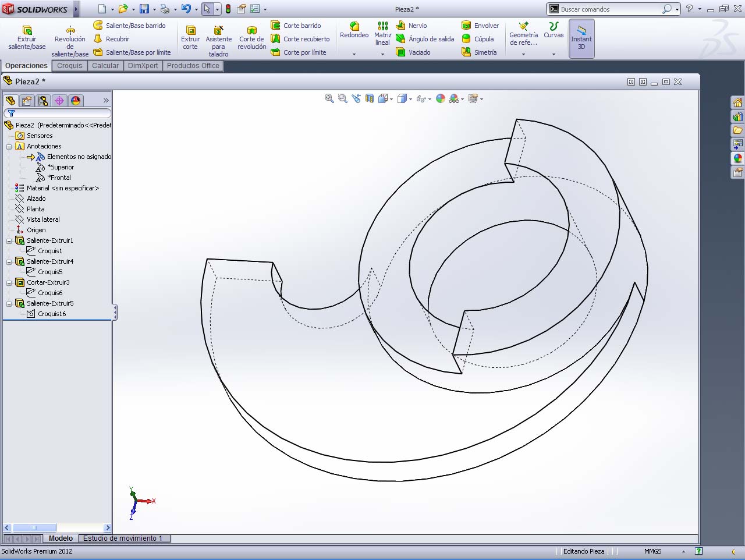Collapse the Saliente-Extruir1 feature node
The height and width of the screenshot is (560, 745).
[9, 241]
